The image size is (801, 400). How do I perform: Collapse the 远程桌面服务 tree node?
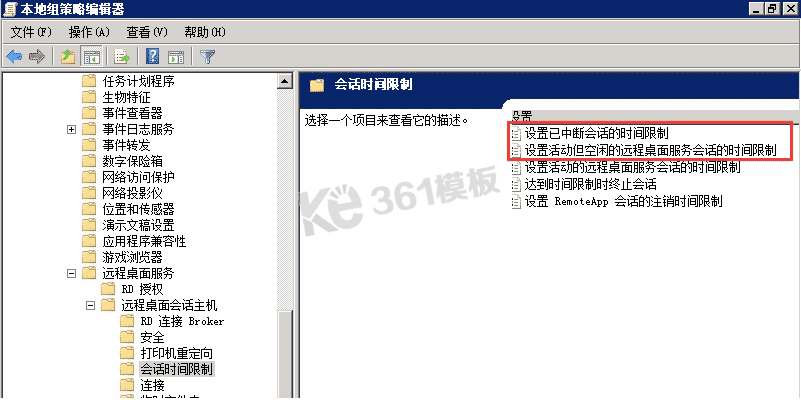(x=72, y=273)
